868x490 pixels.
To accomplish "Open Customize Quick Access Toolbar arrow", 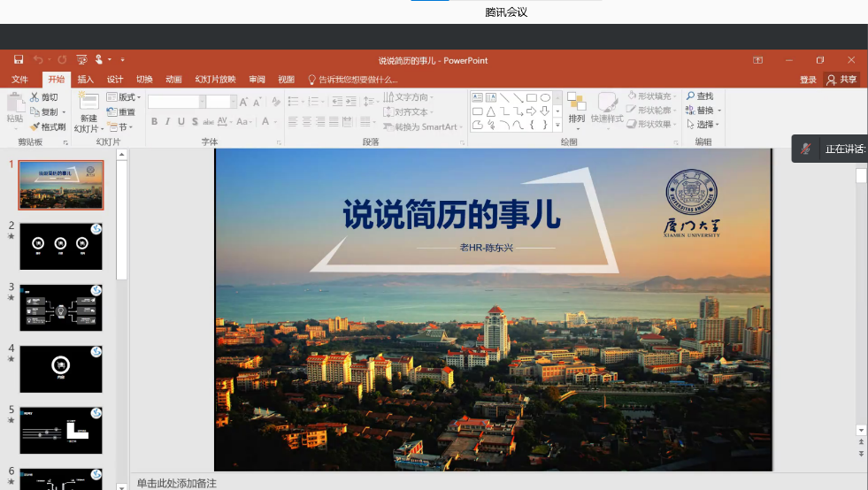I will tap(122, 59).
